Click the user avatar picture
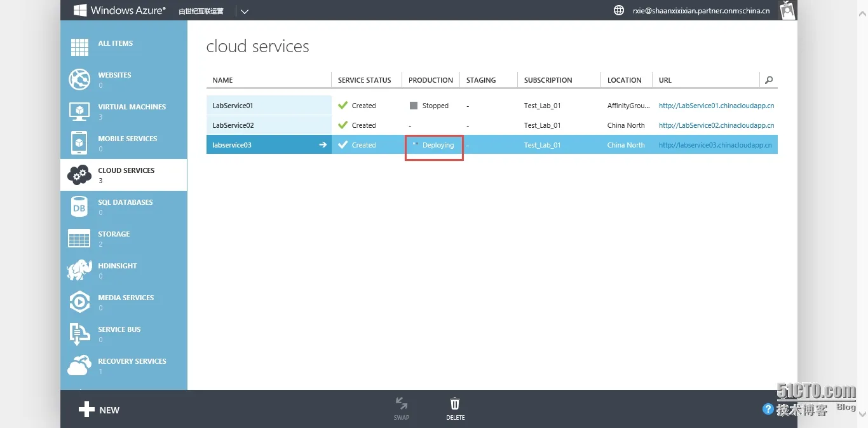 (788, 10)
